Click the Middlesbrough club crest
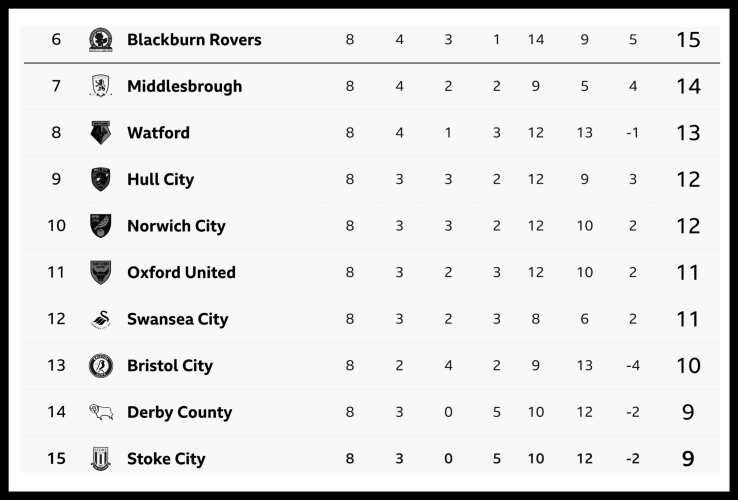The width and height of the screenshot is (738, 500). [100, 86]
